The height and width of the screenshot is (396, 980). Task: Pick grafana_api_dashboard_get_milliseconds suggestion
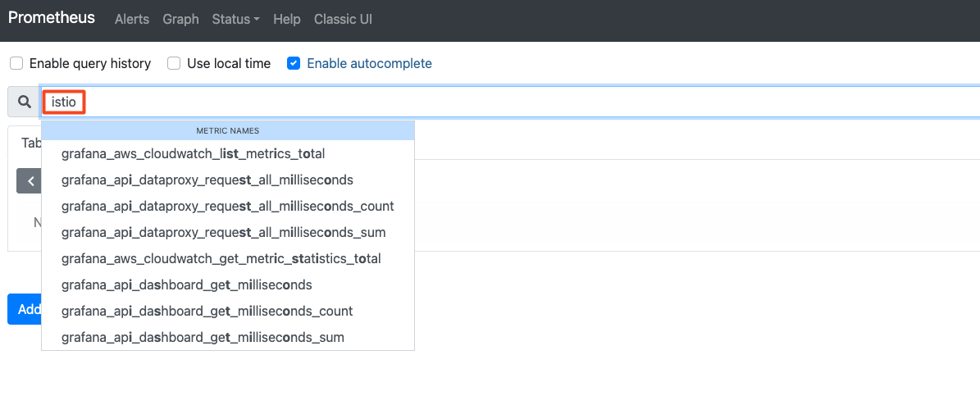(x=186, y=284)
